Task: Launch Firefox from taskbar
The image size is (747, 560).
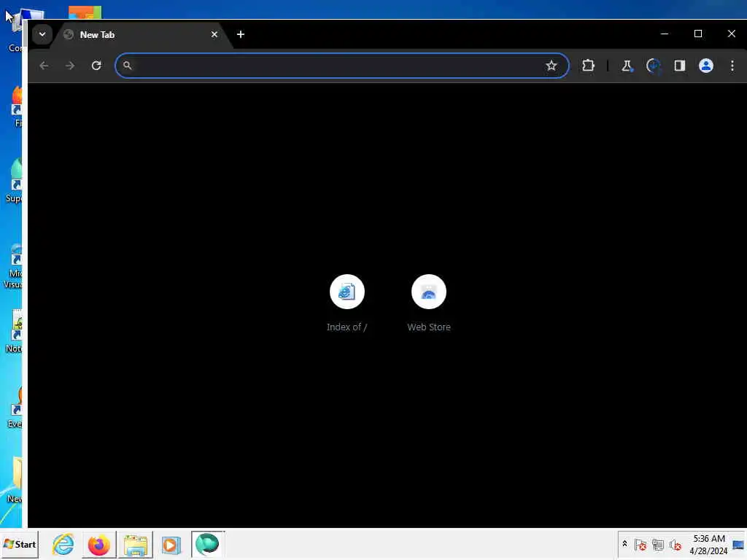Action: tap(99, 544)
